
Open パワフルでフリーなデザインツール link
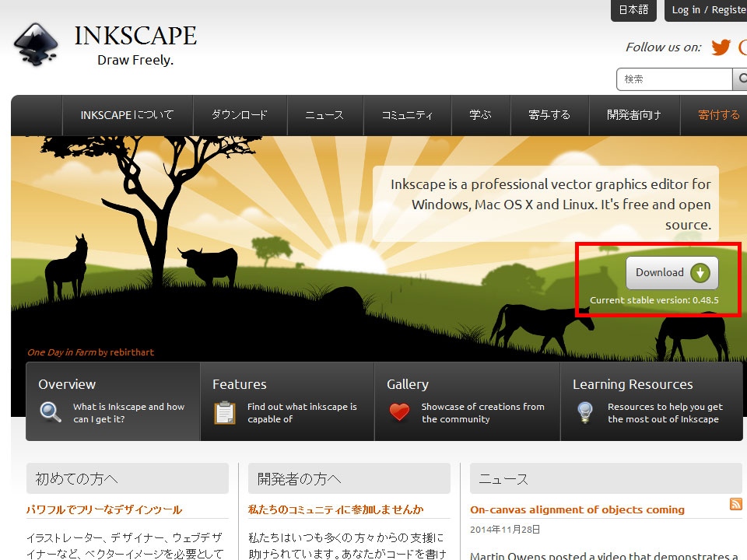tap(103, 510)
